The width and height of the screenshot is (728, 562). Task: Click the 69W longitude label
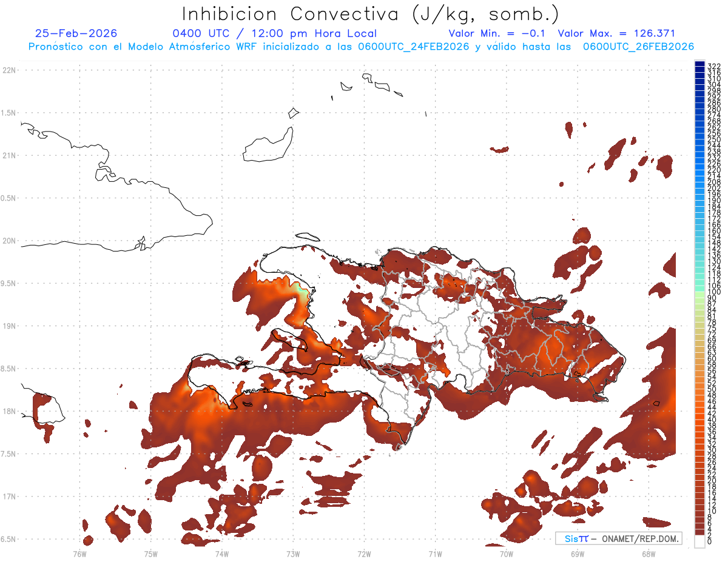[577, 554]
